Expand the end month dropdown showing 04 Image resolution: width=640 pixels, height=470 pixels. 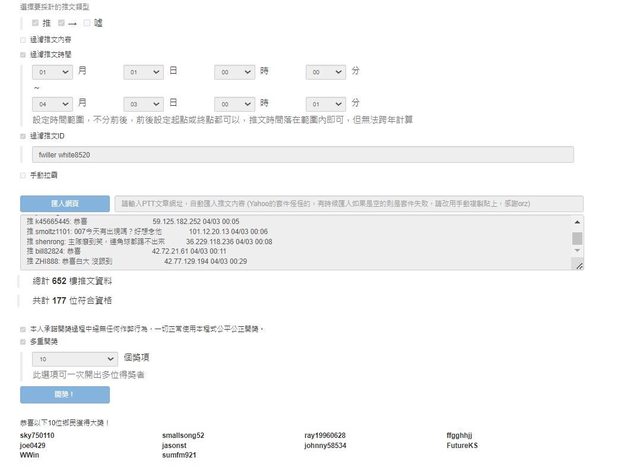click(x=52, y=103)
